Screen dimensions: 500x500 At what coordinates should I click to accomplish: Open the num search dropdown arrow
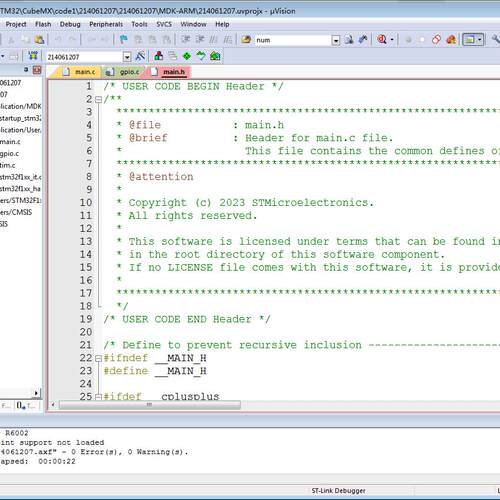click(336, 40)
